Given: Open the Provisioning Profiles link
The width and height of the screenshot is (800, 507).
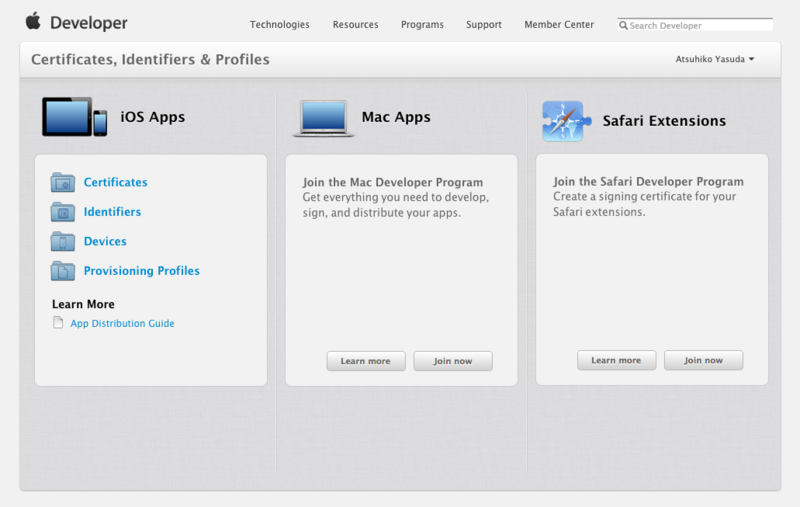Looking at the screenshot, I should click(x=142, y=271).
